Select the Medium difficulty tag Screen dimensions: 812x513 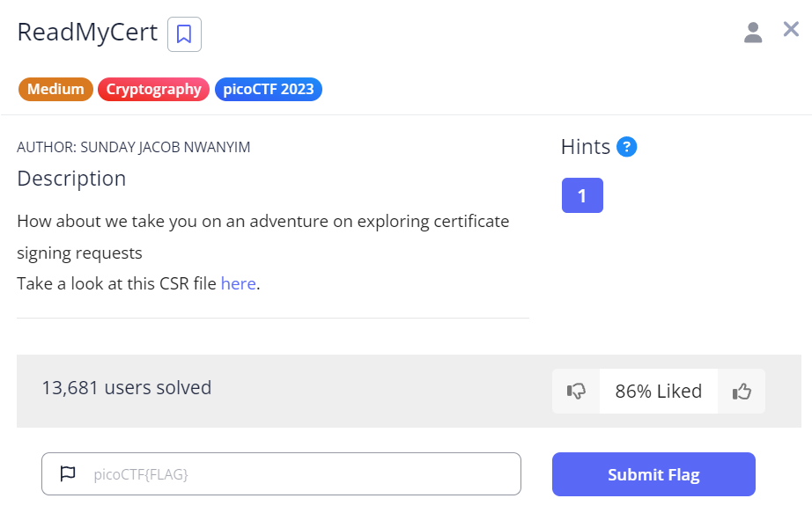coord(55,89)
